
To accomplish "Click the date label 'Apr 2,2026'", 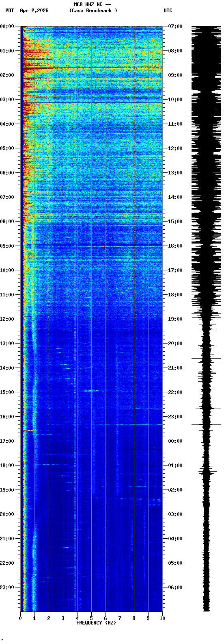I will 34,11.
